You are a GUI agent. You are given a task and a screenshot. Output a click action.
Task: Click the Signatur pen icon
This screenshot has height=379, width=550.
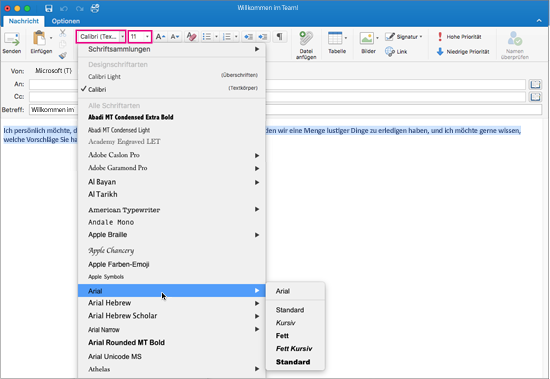point(390,36)
